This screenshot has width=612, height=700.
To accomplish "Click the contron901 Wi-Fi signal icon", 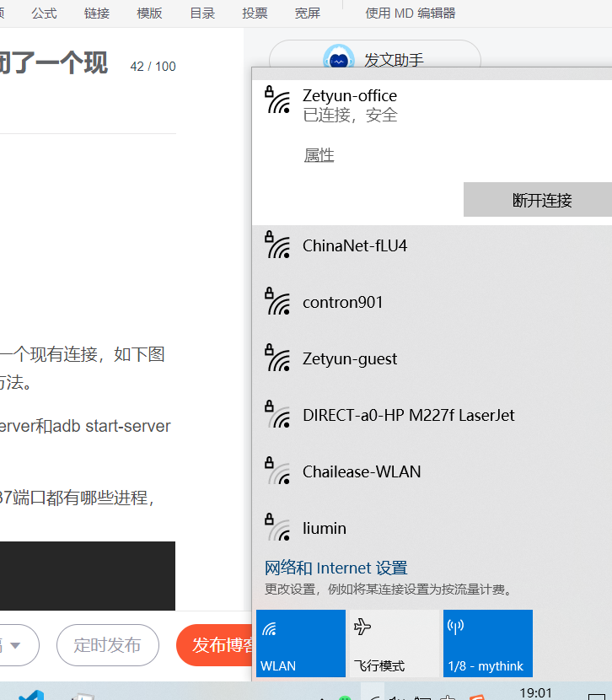I will tap(277, 301).
